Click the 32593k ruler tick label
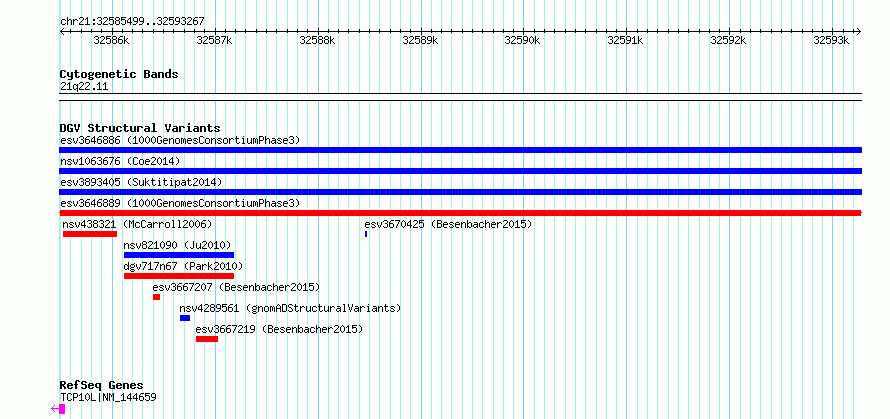Viewport: 890px width, 419px height. click(x=832, y=40)
